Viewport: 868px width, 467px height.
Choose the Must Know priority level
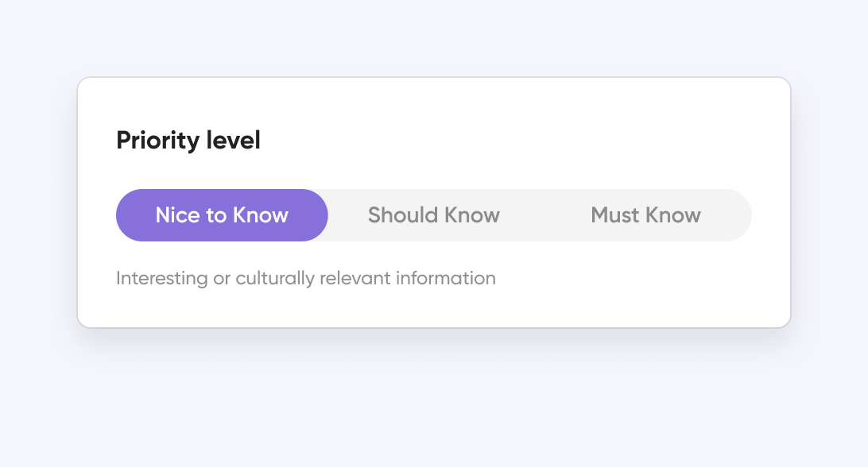[x=645, y=215]
